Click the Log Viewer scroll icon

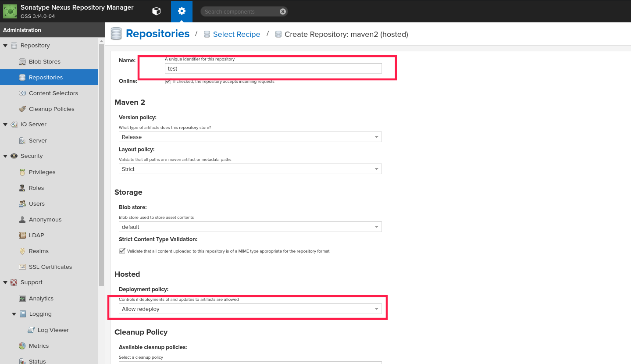(31, 330)
